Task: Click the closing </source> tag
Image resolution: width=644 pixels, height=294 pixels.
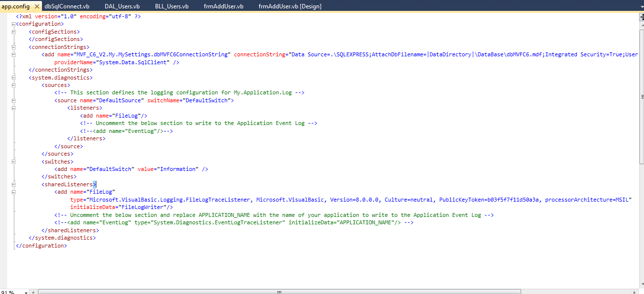Action: tap(69, 146)
